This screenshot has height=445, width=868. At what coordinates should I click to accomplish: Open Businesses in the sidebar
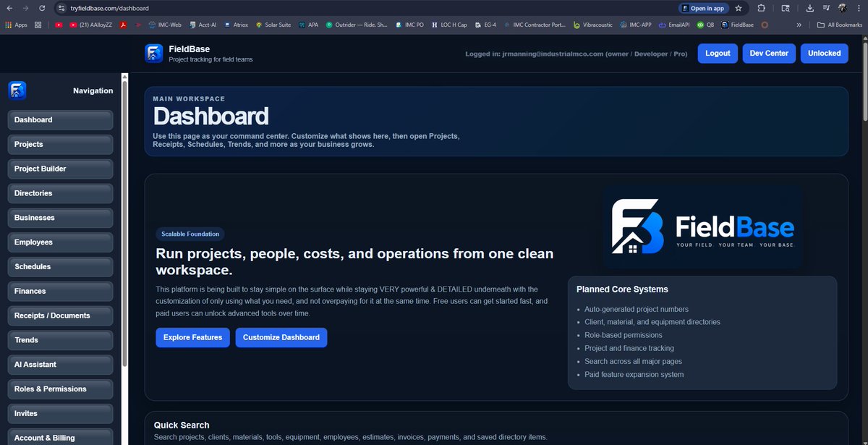coord(60,218)
